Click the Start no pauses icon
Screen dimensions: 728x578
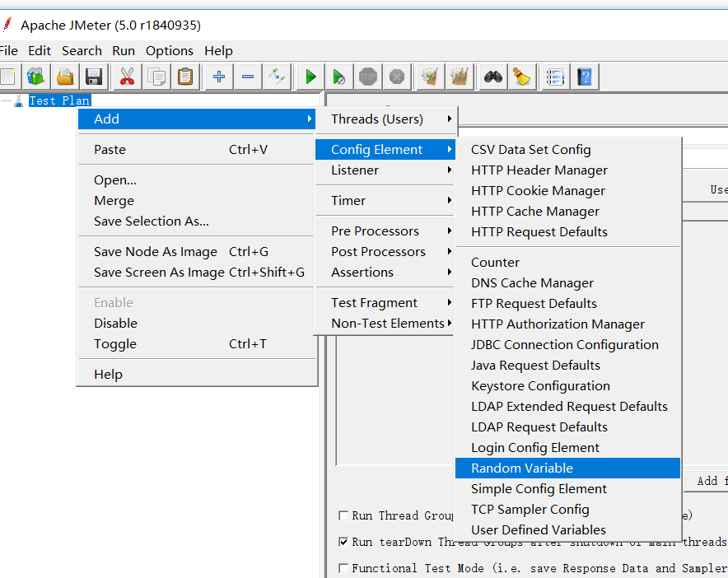tap(339, 77)
